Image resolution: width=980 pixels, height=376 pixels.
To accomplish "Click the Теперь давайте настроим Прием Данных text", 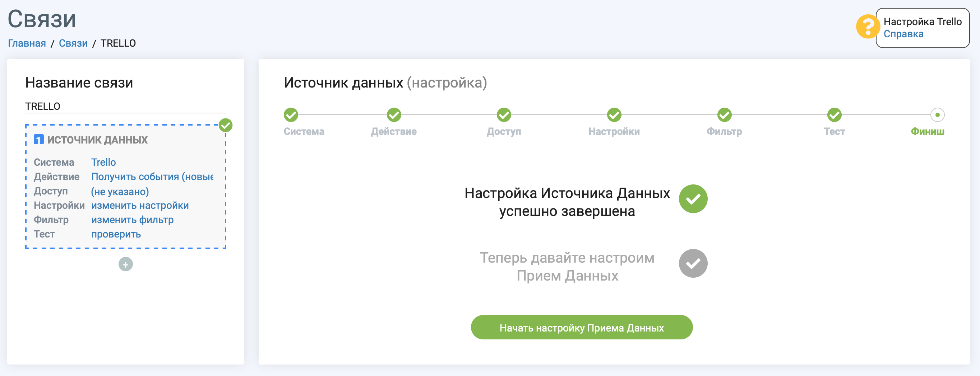I will click(567, 267).
